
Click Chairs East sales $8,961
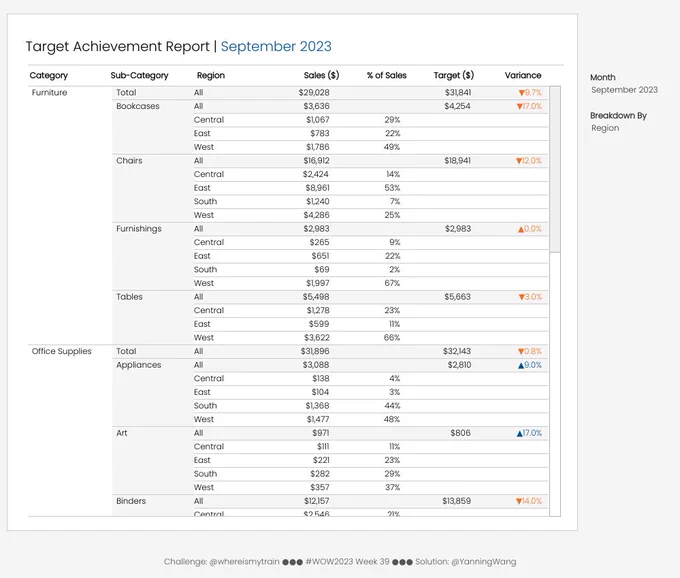[x=317, y=188]
